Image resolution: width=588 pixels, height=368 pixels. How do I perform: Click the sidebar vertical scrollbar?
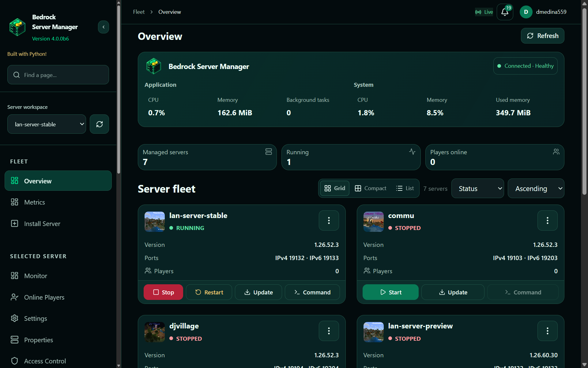click(x=119, y=89)
